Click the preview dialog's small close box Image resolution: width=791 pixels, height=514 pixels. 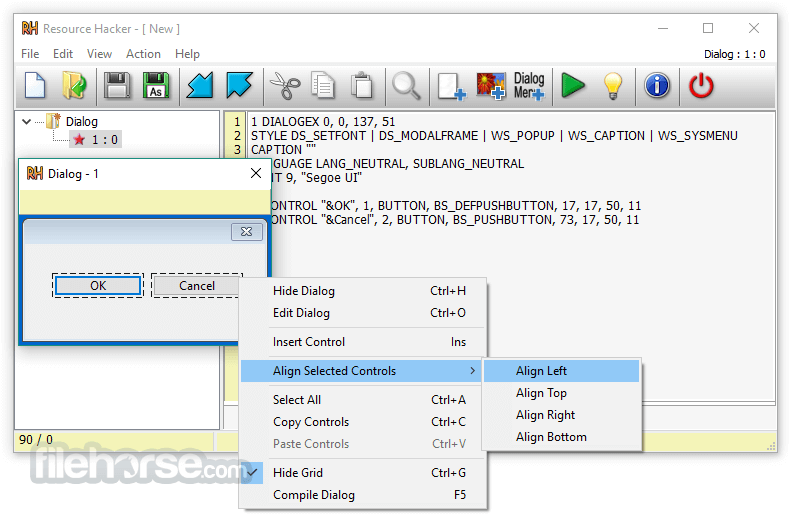coord(247,232)
